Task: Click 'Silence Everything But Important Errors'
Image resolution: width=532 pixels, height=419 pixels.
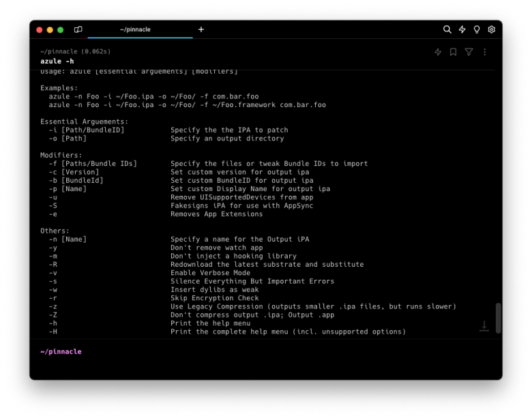Action: 252,281
